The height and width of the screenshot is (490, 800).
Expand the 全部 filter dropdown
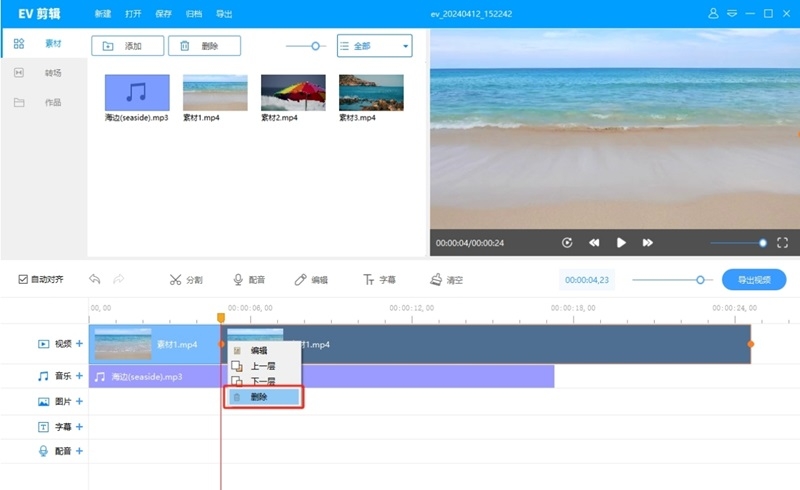pos(374,46)
